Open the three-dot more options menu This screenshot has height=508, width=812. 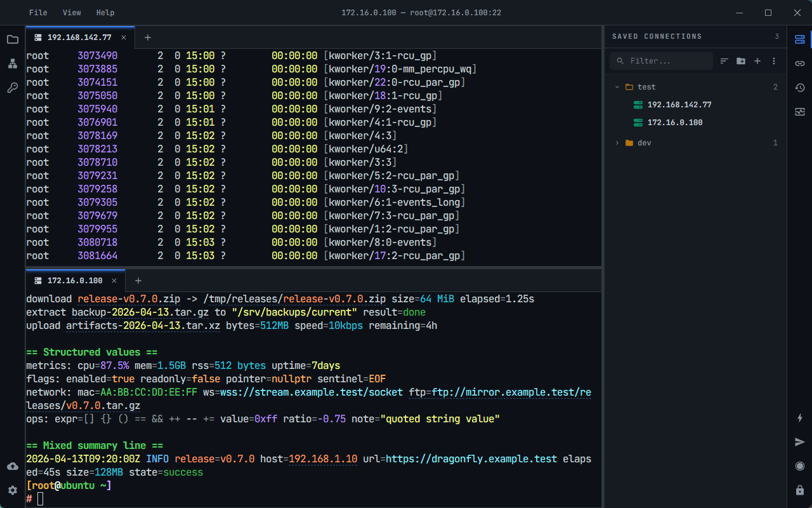(774, 61)
